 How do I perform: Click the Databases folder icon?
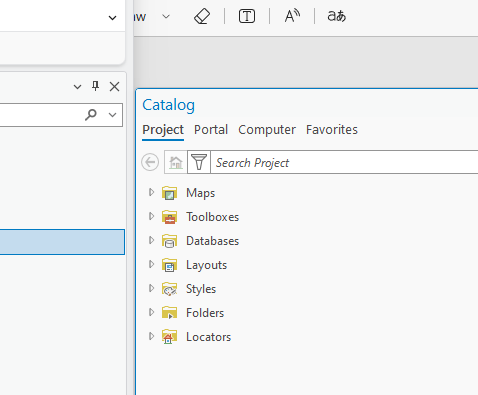[x=169, y=241]
